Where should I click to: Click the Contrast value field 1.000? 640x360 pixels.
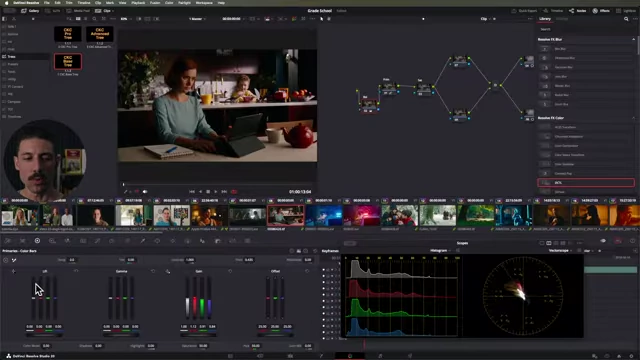(190, 260)
